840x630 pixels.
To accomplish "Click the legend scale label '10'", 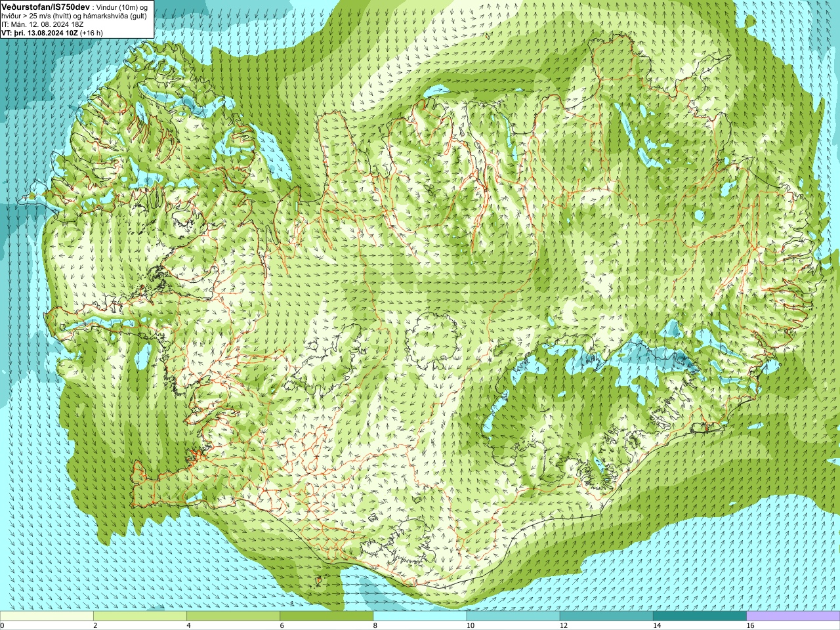I will [x=470, y=625].
